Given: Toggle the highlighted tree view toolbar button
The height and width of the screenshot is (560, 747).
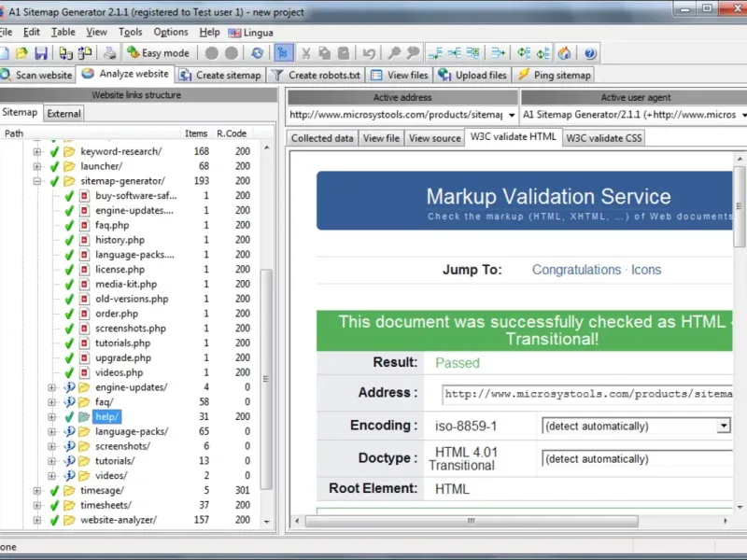Looking at the screenshot, I should (x=283, y=53).
